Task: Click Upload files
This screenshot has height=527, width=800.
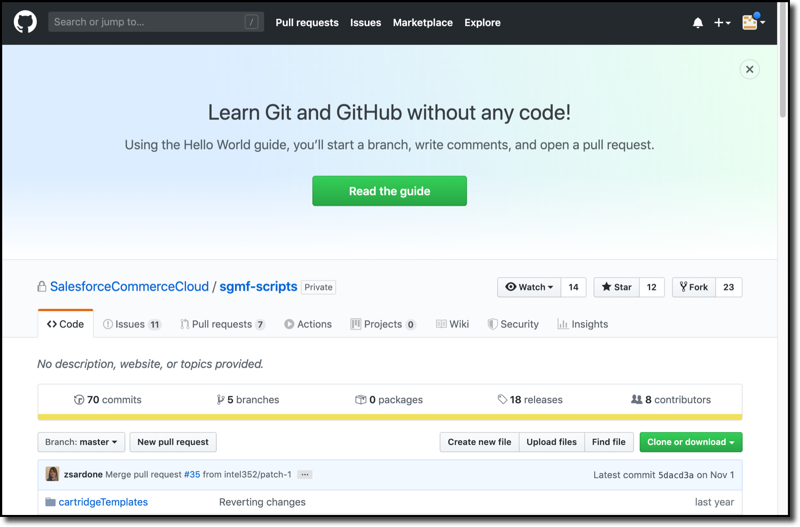Action: (x=552, y=442)
